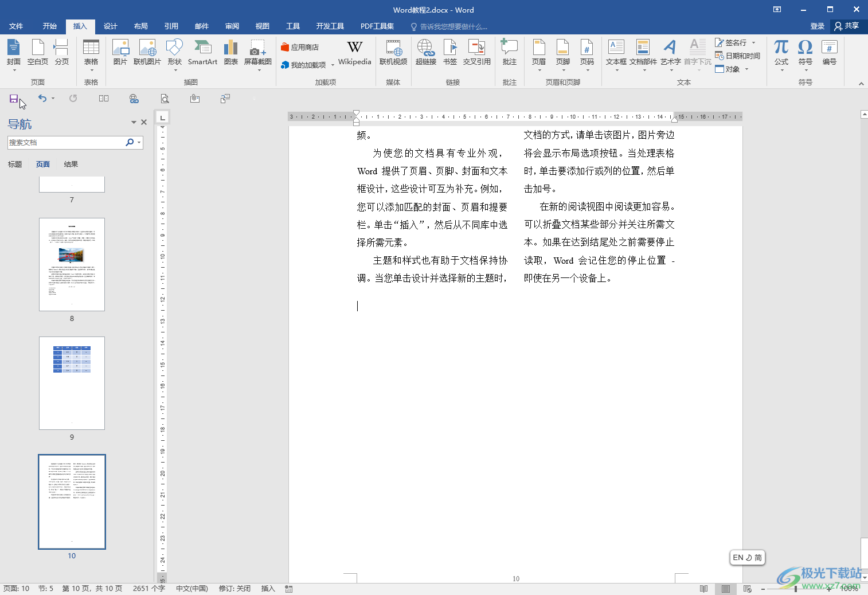868x595 pixels.
Task: Insert WordArt (艺术字)
Action: (x=670, y=55)
